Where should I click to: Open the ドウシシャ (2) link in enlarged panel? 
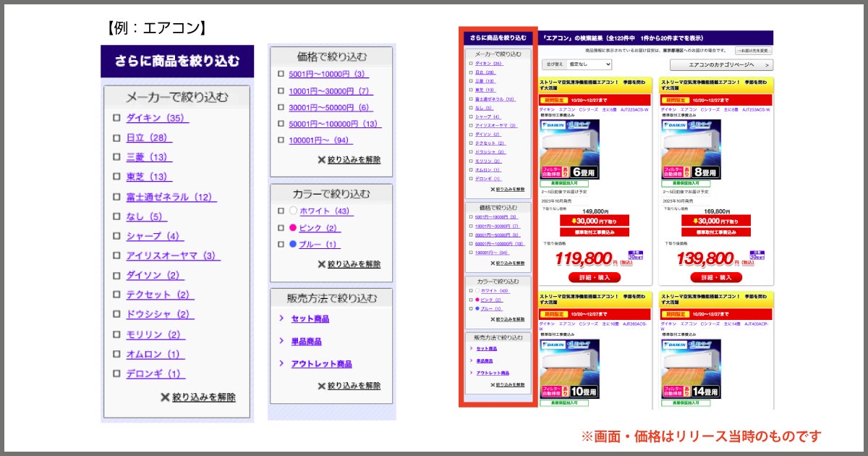click(160, 314)
